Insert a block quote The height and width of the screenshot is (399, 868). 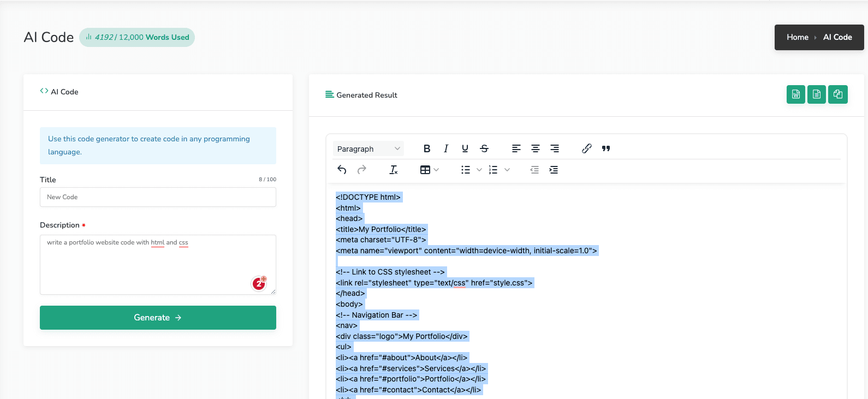tap(606, 148)
